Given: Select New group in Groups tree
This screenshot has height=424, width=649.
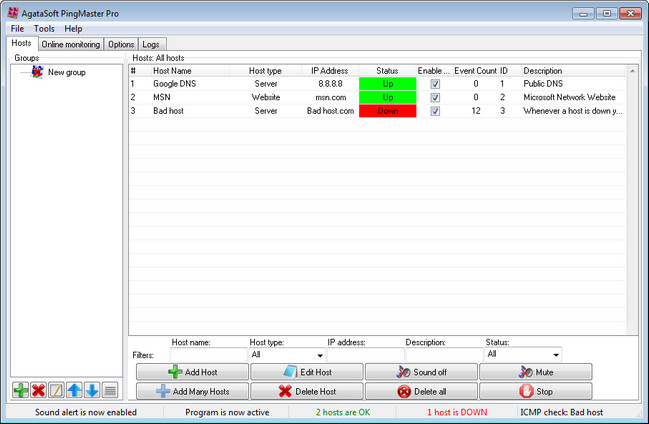Looking at the screenshot, I should coord(66,72).
